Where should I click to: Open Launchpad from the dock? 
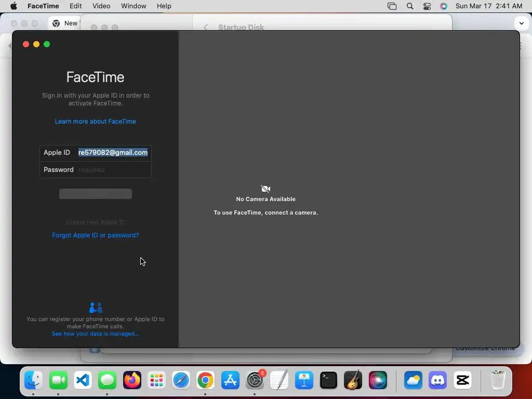[x=156, y=380]
